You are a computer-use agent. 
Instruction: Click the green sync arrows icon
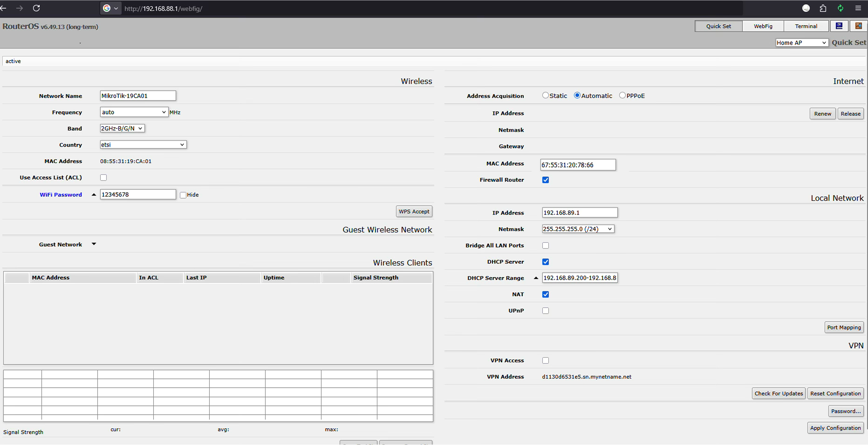(x=841, y=8)
